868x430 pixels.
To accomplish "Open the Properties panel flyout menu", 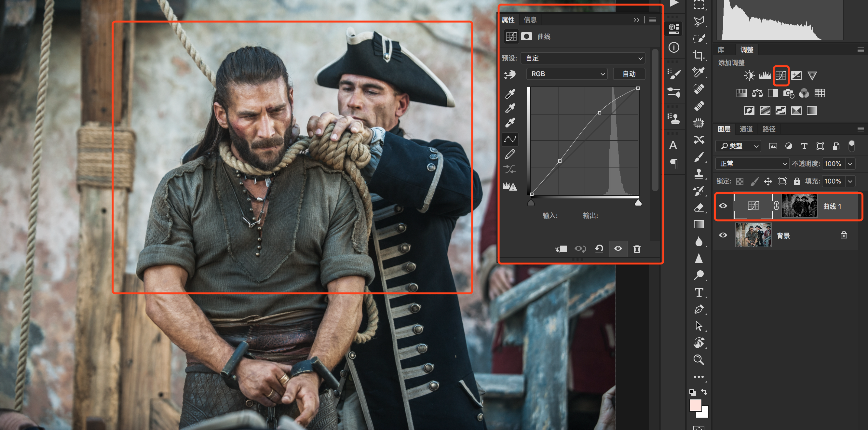I will [x=653, y=20].
